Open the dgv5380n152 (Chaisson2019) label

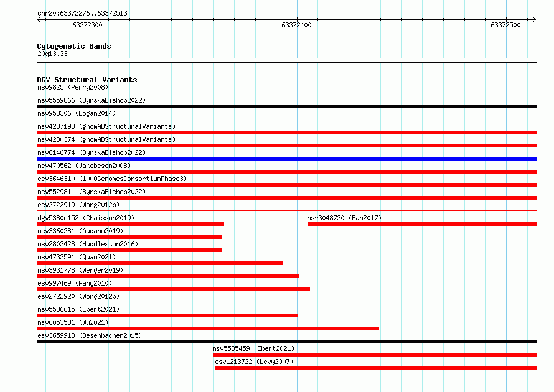click(86, 218)
